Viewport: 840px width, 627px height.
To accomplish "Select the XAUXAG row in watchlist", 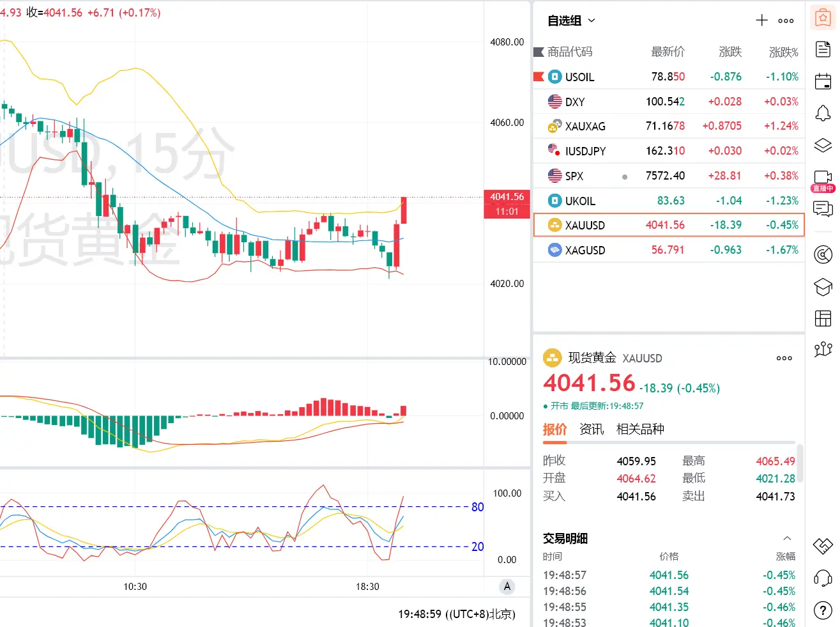I will click(x=669, y=127).
